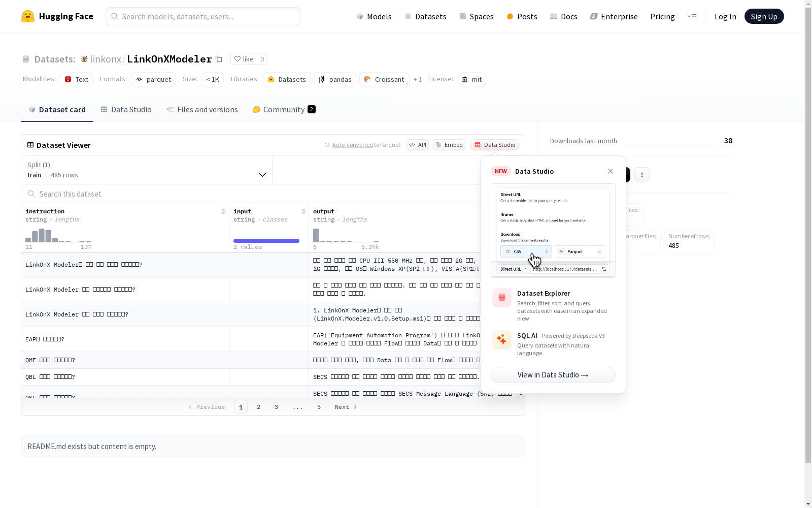Open the three-dot more options button

click(x=642, y=175)
